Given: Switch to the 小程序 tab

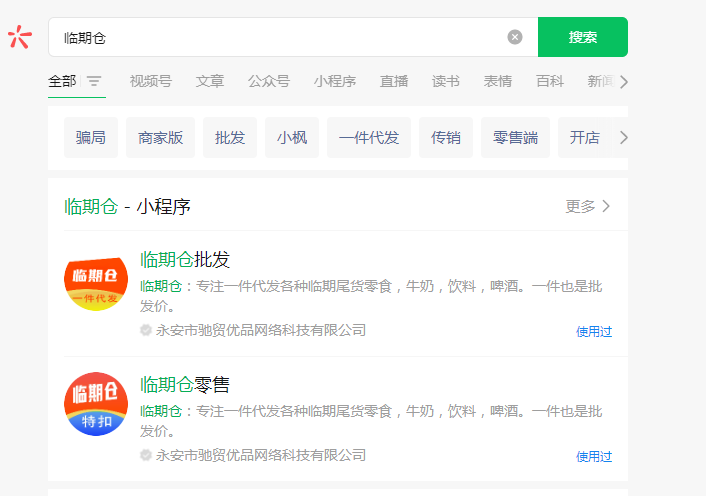Looking at the screenshot, I should tap(335, 81).
